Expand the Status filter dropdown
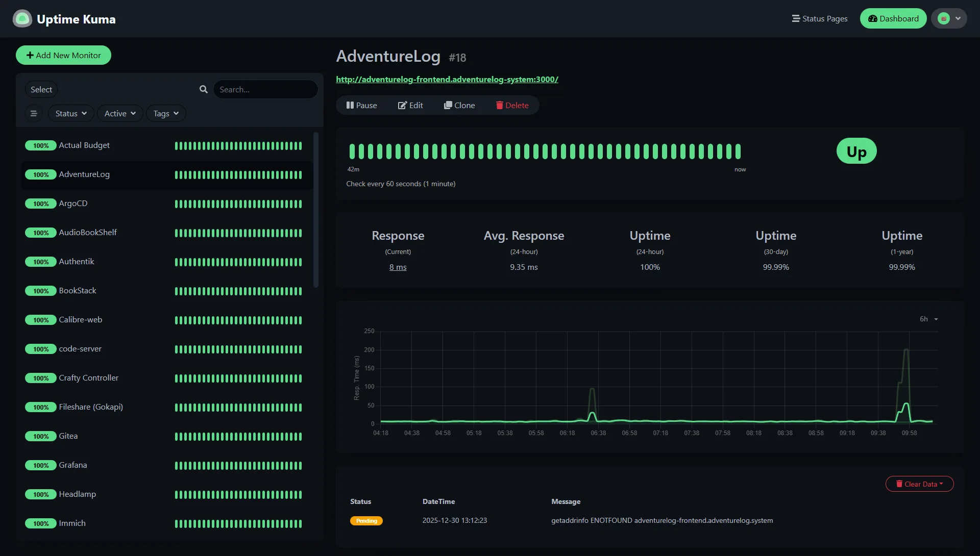Viewport: 980px width, 556px height. pyautogui.click(x=71, y=113)
